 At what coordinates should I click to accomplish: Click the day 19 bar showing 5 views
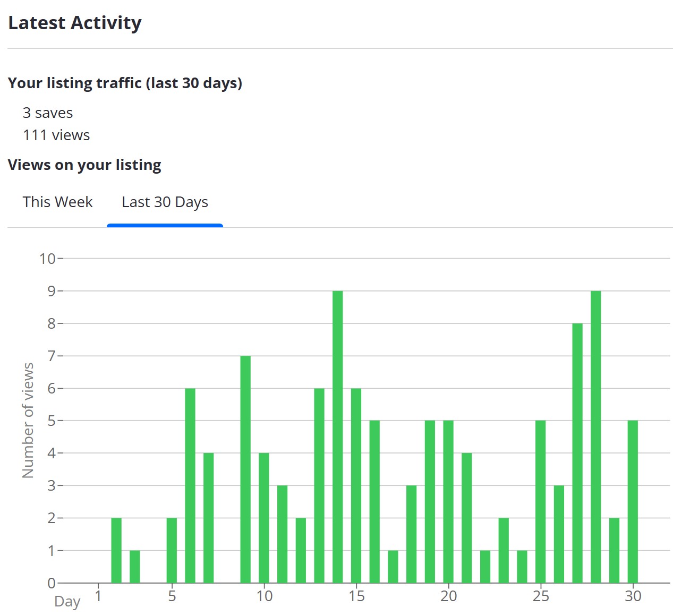pos(430,502)
